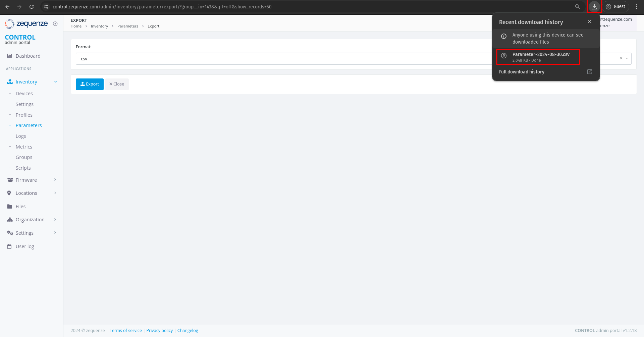Open Full download history
This screenshot has width=644, height=337.
(x=521, y=71)
